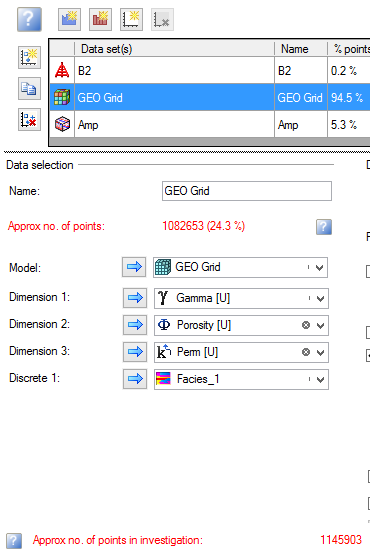Add a new data set via side icon

[30, 57]
